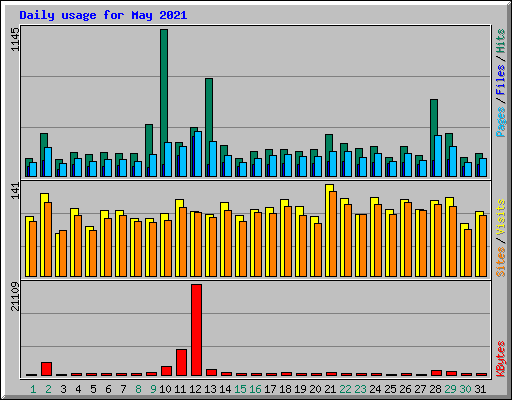
Task: Click day label 22 on x-axis
Action: click(345, 389)
